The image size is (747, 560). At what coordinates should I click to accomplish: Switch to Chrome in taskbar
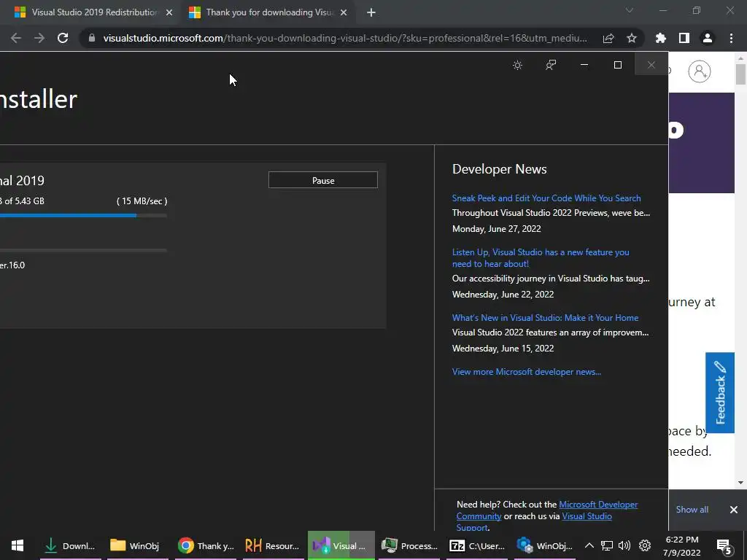pyautogui.click(x=206, y=545)
